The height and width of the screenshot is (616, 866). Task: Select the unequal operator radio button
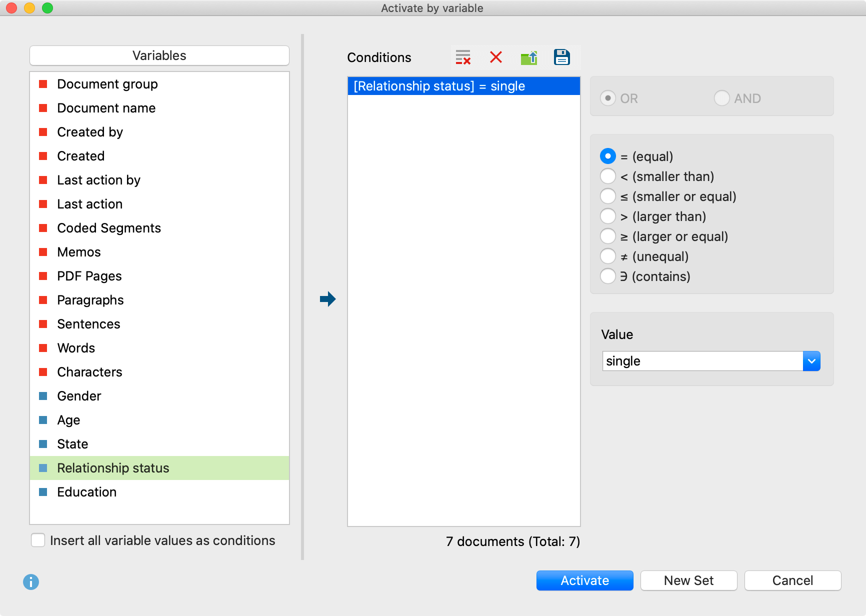[x=607, y=256]
